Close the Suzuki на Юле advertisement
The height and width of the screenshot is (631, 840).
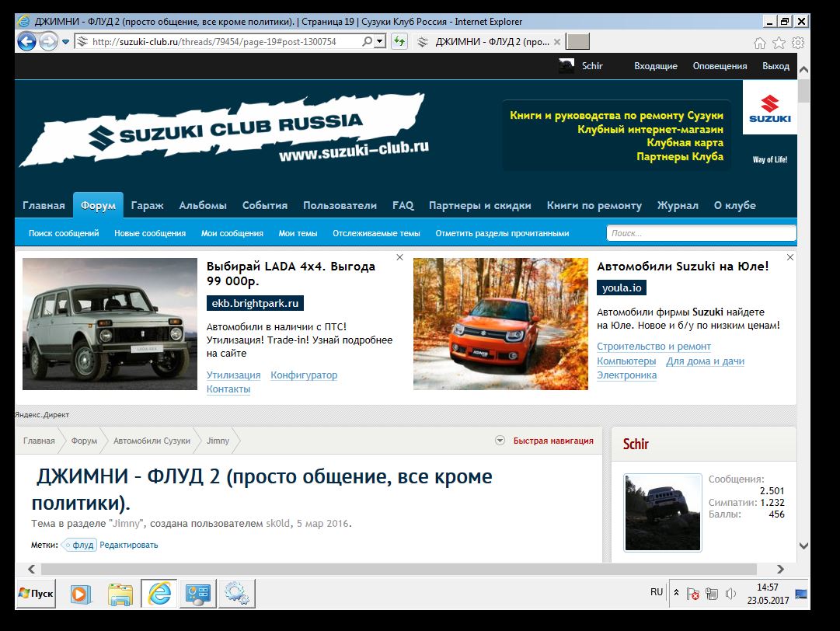[790, 258]
